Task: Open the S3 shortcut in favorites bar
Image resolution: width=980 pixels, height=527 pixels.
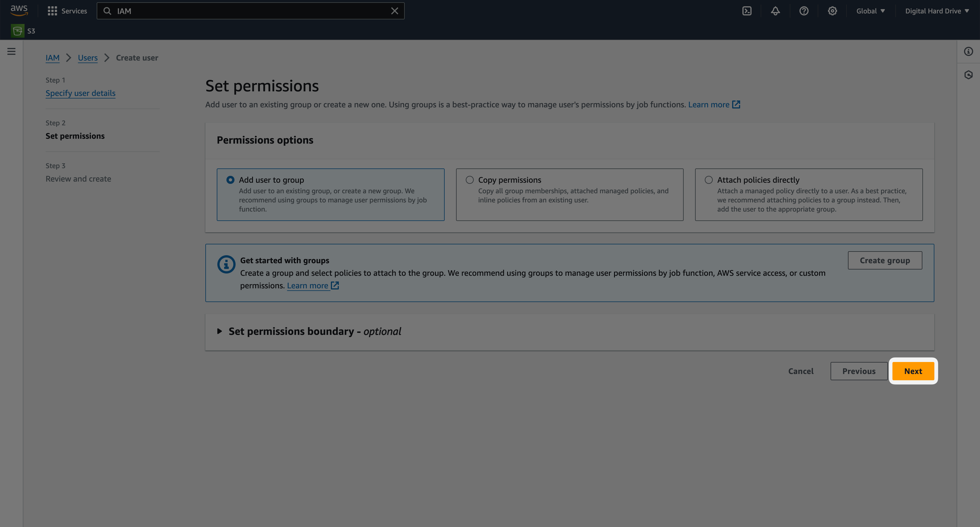Action: (x=23, y=31)
